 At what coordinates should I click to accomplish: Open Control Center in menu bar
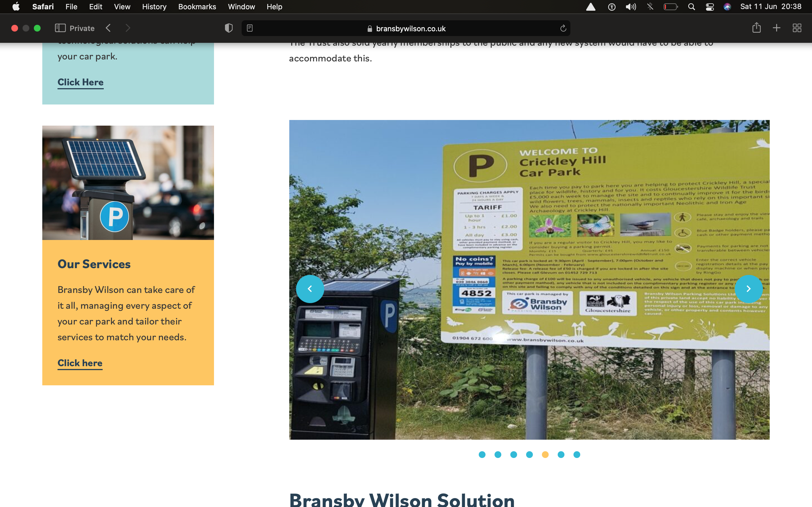(710, 7)
